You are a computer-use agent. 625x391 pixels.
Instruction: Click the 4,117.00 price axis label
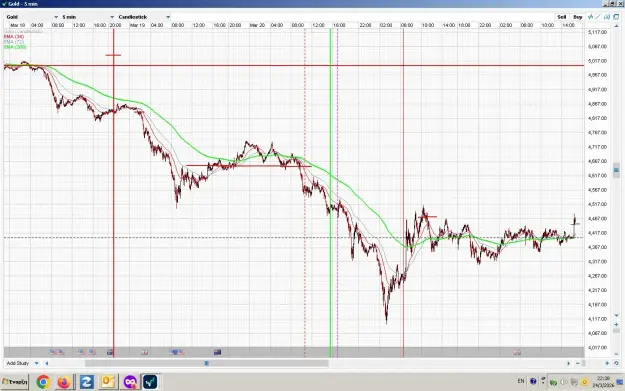tap(597, 319)
